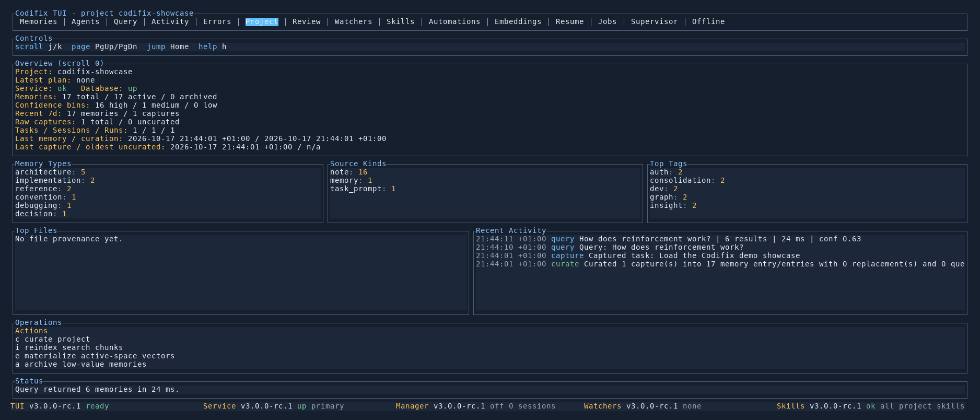Select the 'Service v3.0.0-rc.1 up primary' status entry
The width and height of the screenshot is (980, 420).
coord(274,406)
